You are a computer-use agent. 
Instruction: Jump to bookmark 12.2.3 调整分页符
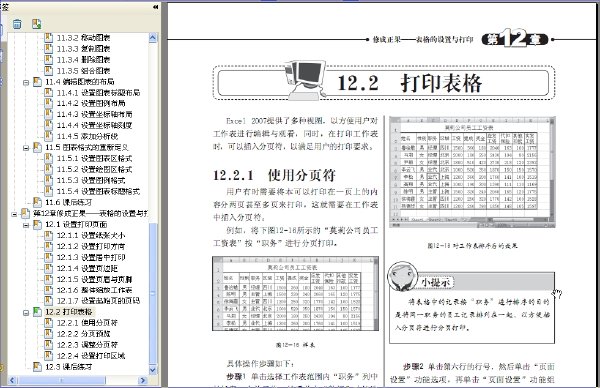(87, 345)
